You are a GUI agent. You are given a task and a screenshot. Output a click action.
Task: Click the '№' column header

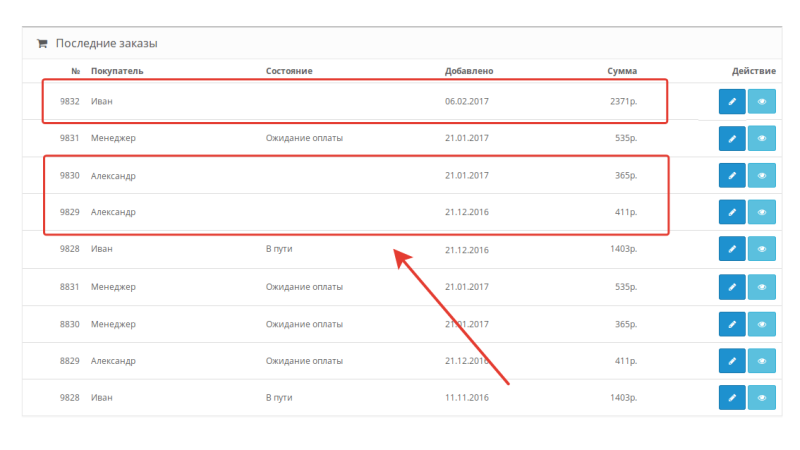76,71
